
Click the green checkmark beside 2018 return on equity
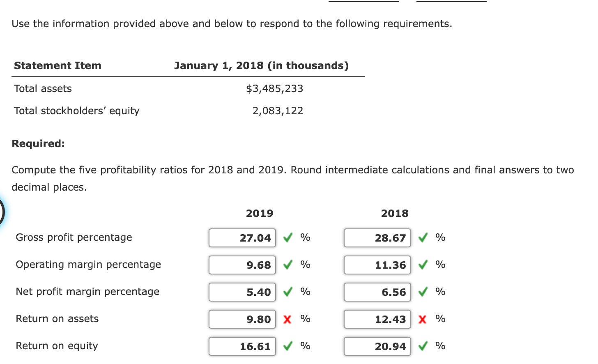coord(422,346)
